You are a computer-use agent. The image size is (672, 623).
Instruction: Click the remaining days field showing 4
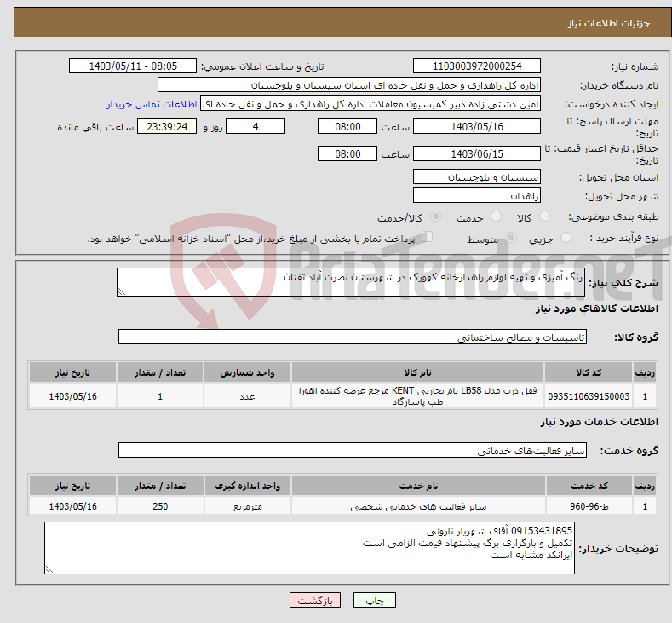tap(256, 126)
